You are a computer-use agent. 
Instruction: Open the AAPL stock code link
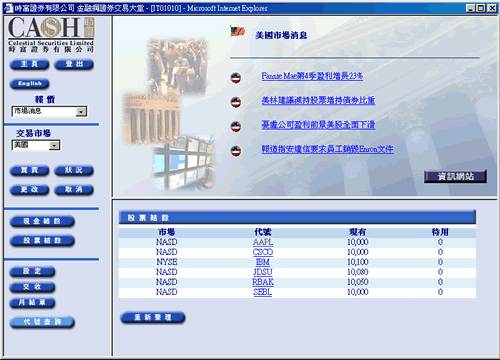(x=263, y=242)
